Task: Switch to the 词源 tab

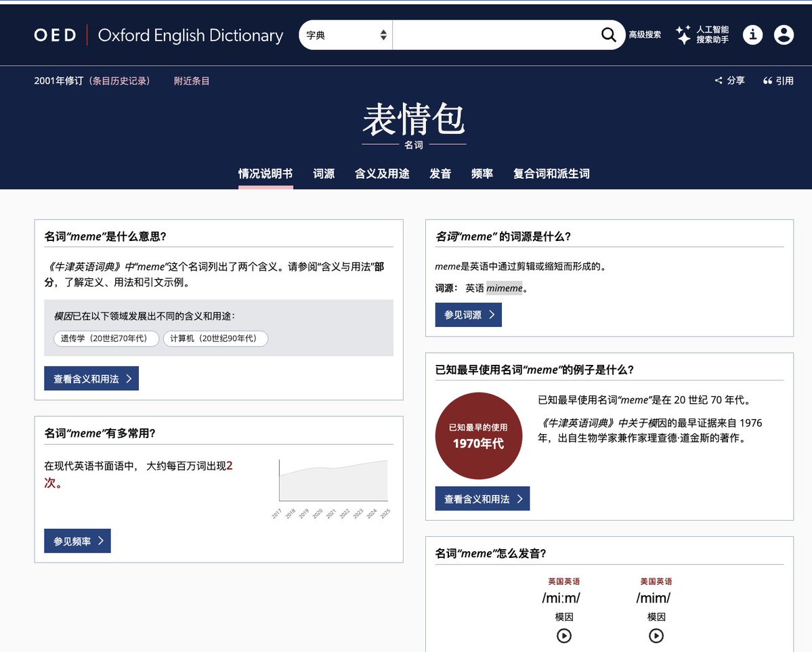Action: 324,173
